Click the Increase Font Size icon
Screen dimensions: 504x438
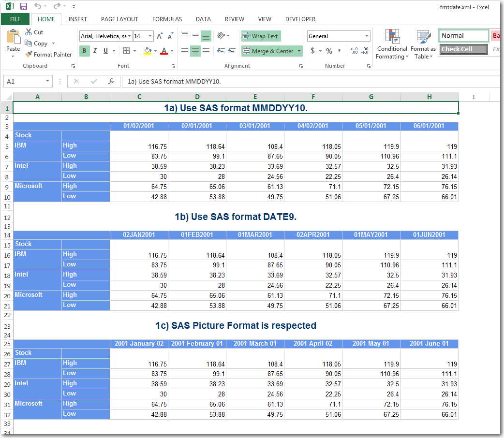pos(160,36)
